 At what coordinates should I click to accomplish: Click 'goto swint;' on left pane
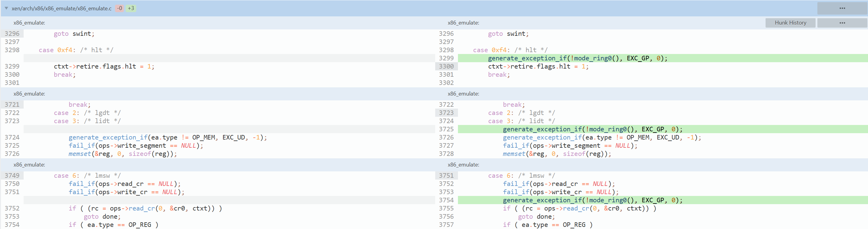(x=74, y=33)
